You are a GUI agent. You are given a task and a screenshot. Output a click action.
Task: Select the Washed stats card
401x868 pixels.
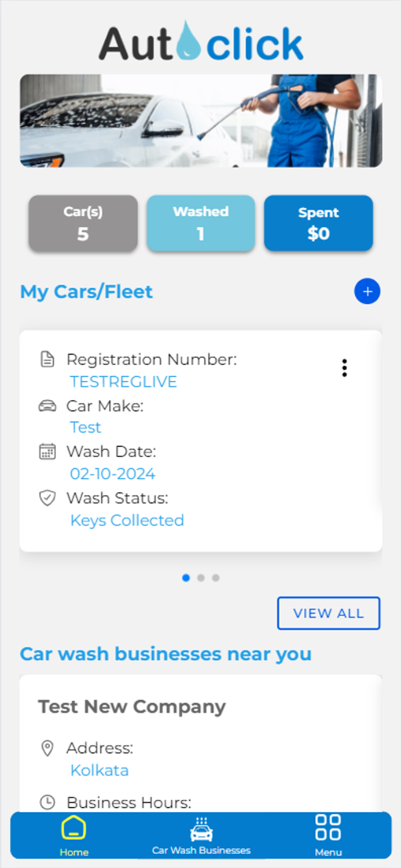coord(201,223)
